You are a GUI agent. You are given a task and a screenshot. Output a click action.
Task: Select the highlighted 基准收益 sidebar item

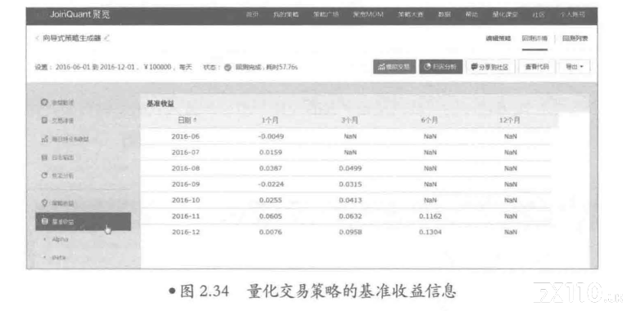[x=83, y=221]
